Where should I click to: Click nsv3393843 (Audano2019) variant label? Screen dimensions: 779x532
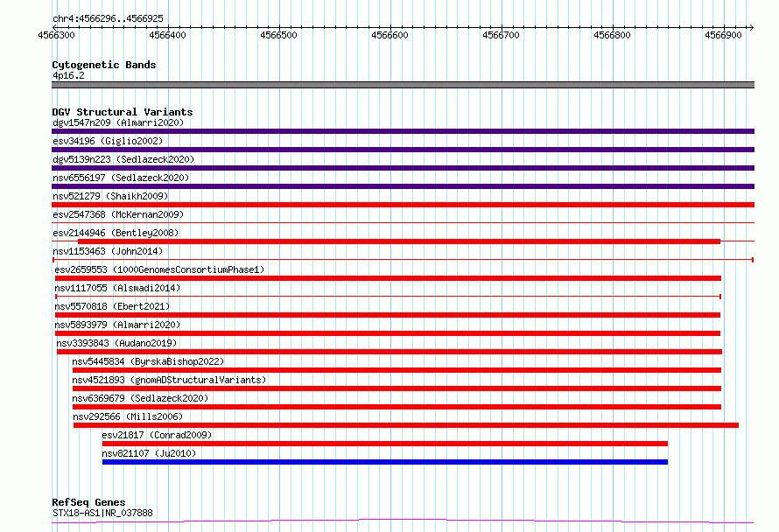tap(116, 343)
